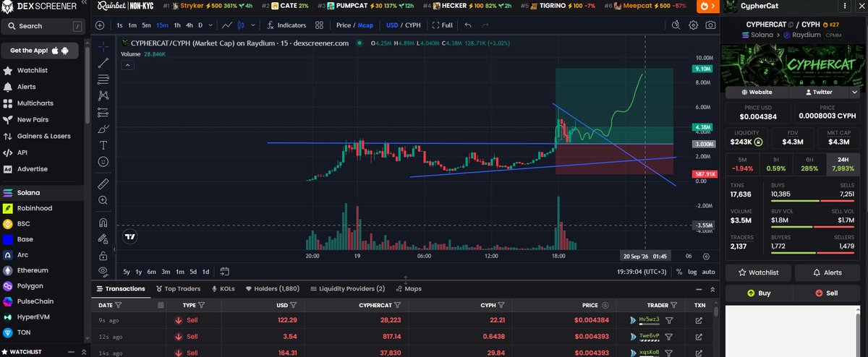The height and width of the screenshot is (357, 868).
Task: Open the go to date calendar icon
Action: tap(224, 272)
